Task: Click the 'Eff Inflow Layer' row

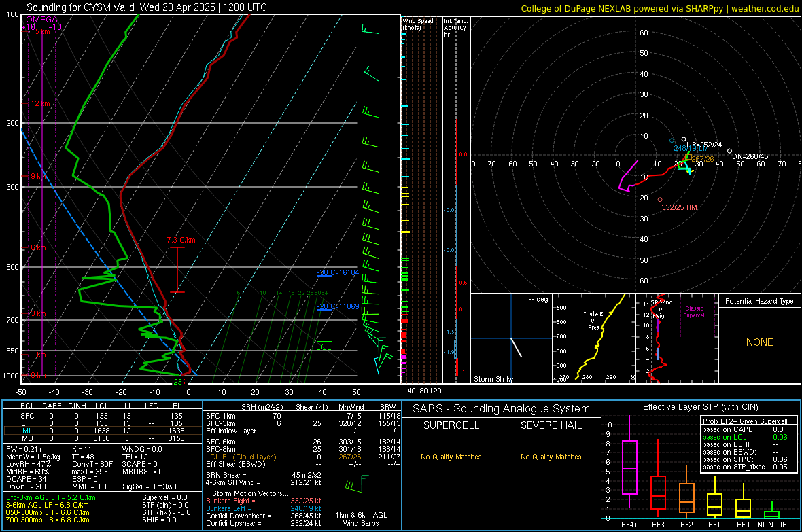Action: point(303,431)
